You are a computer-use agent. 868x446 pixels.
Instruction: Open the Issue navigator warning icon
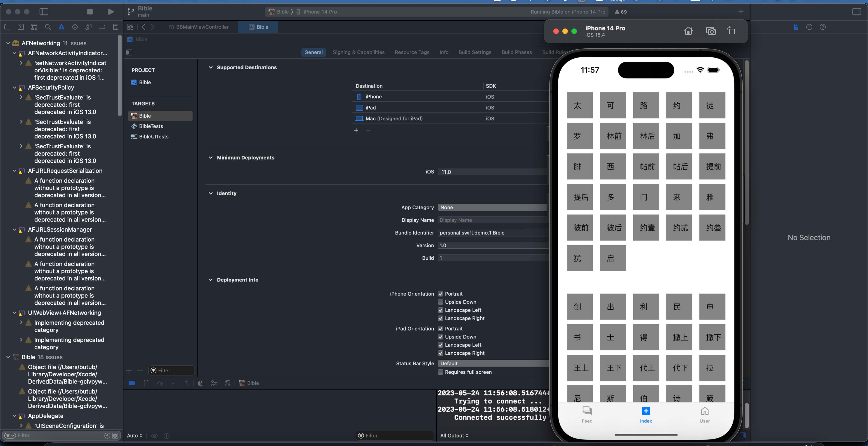(x=61, y=27)
